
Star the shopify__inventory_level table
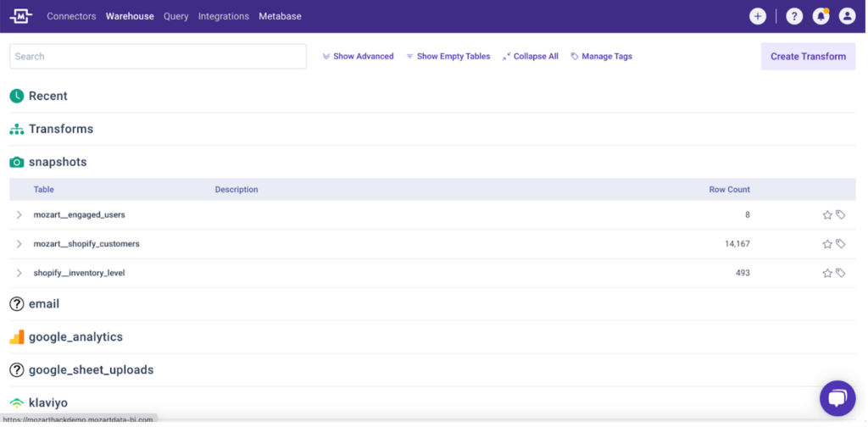(x=827, y=273)
